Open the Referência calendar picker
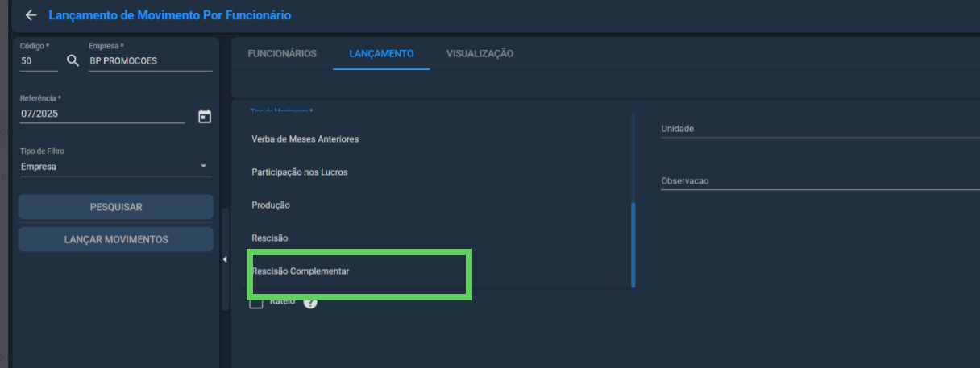Viewport: 980px width, 368px height. [x=205, y=116]
